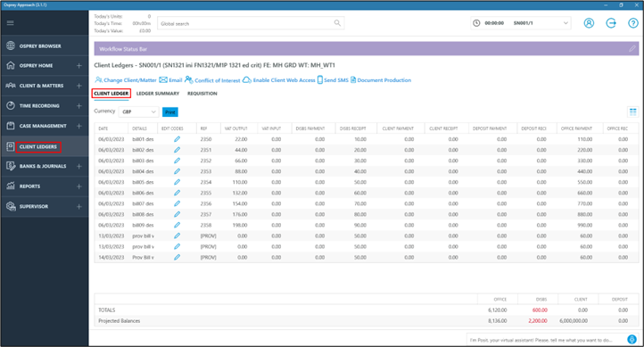Open the Banks & Journals section
The width and height of the screenshot is (644, 347).
[43, 166]
